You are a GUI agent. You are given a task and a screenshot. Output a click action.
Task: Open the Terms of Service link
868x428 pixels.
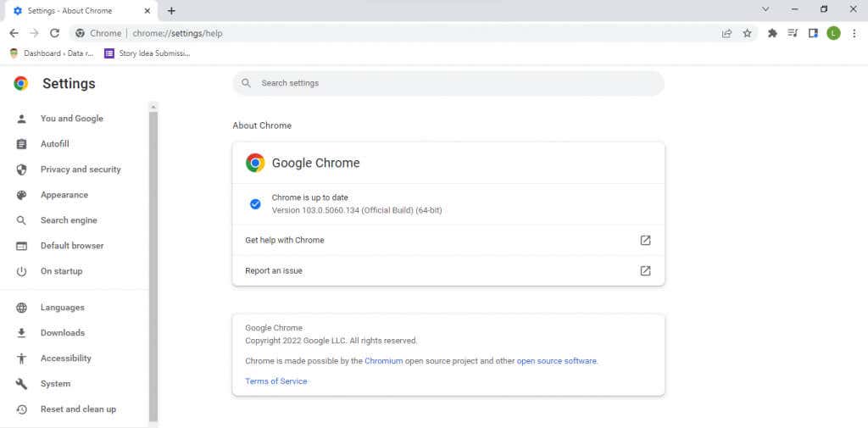coord(276,381)
